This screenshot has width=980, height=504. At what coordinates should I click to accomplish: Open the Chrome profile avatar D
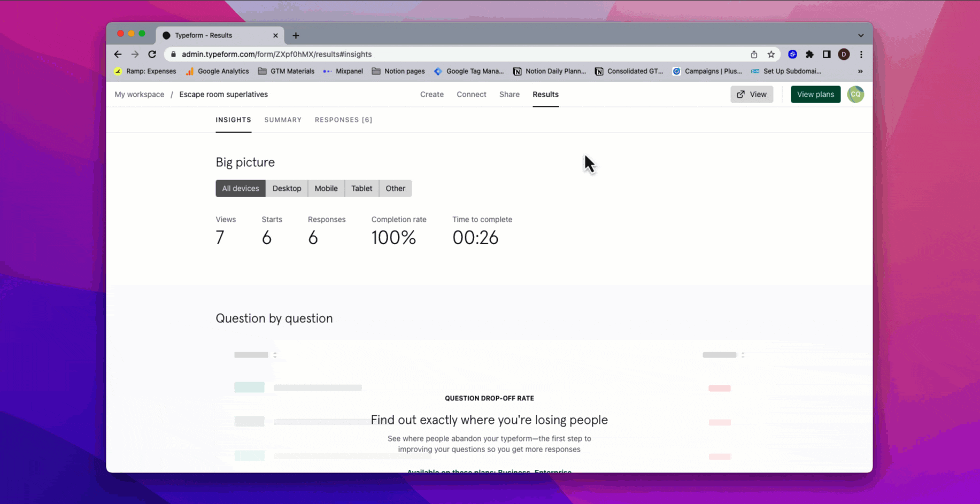[844, 54]
